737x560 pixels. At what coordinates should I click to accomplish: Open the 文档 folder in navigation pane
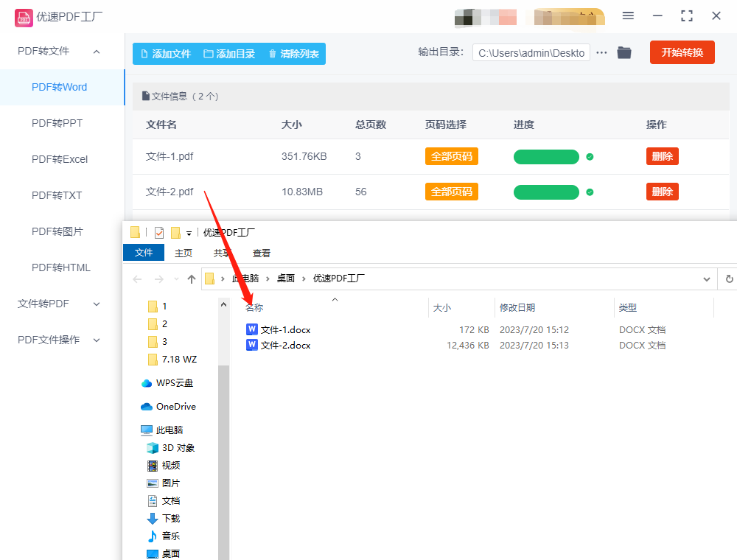[x=164, y=501]
